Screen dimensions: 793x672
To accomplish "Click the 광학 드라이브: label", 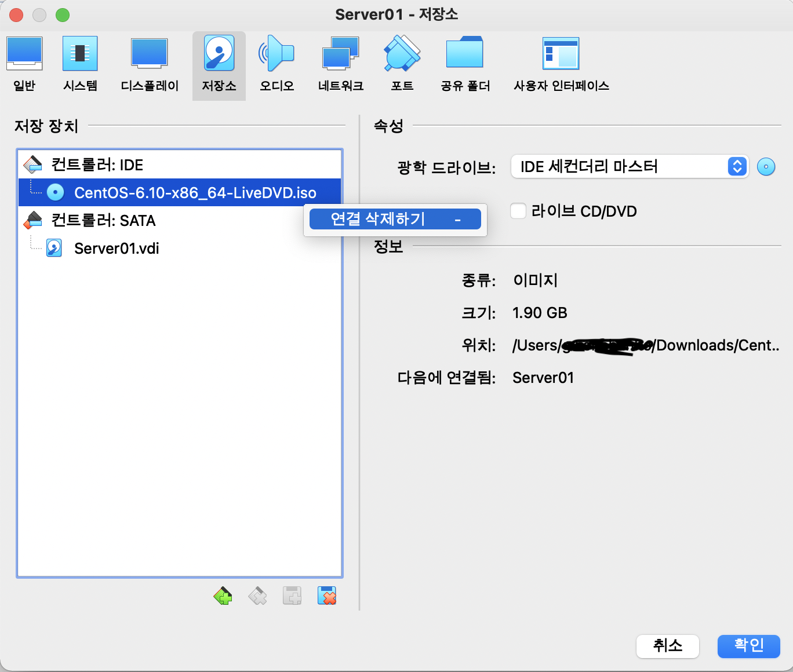I will (x=446, y=168).
